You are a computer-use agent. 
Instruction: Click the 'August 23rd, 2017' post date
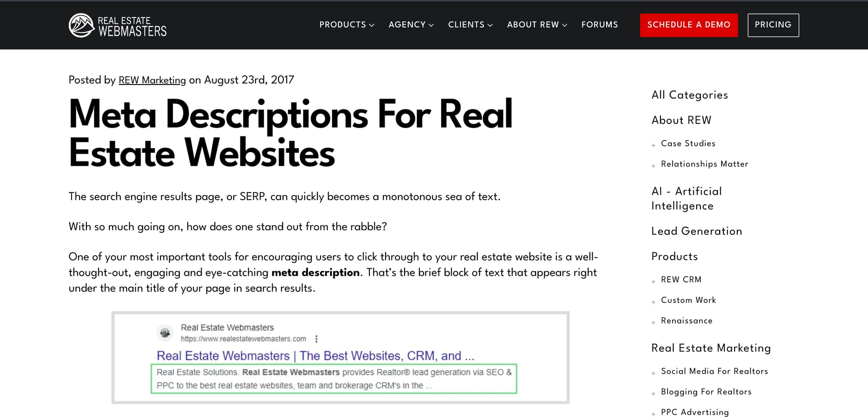pos(249,80)
